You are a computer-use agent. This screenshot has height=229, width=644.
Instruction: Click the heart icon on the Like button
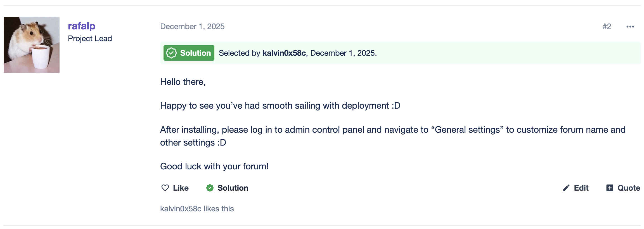coord(165,188)
